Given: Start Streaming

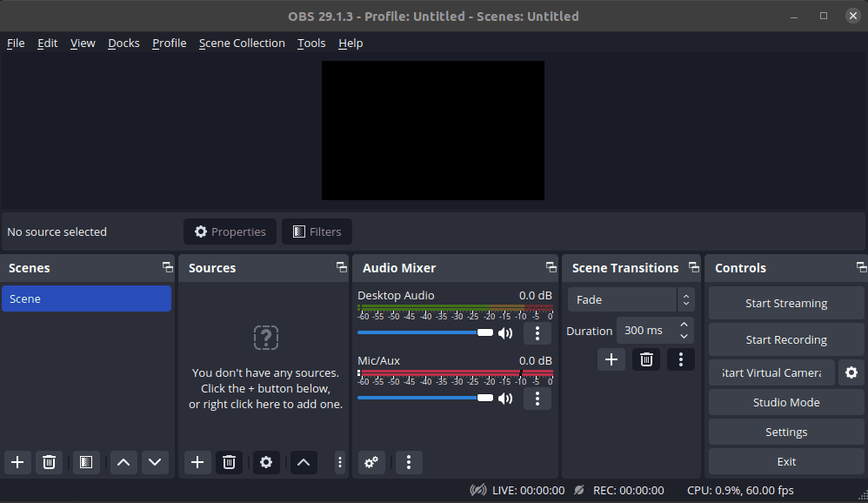Looking at the screenshot, I should [785, 303].
